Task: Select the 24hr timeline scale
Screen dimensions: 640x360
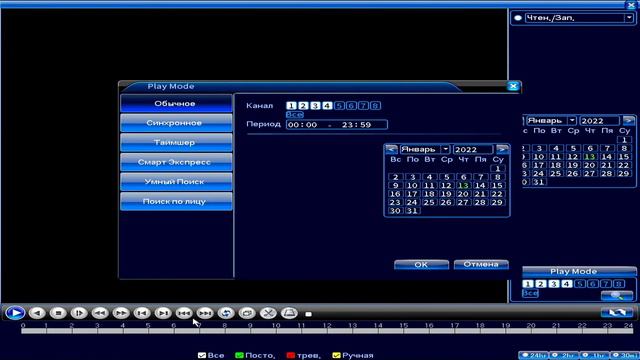Action: (534, 356)
